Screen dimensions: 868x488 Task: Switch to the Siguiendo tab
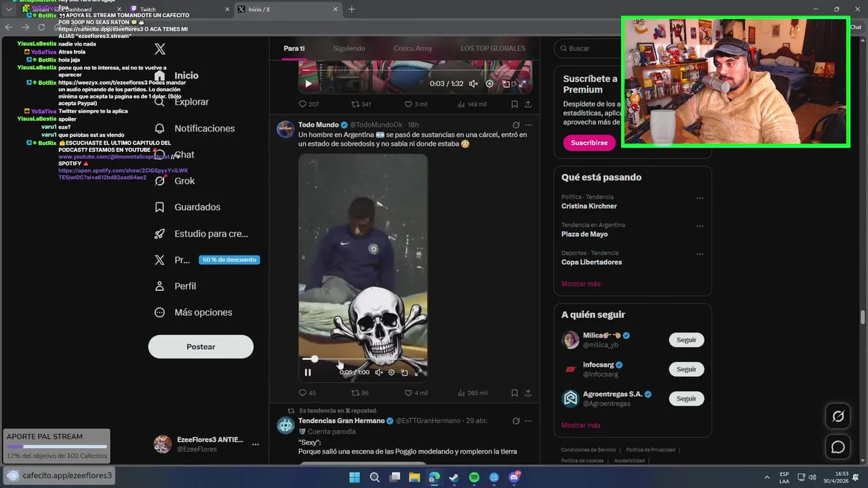[x=349, y=48]
